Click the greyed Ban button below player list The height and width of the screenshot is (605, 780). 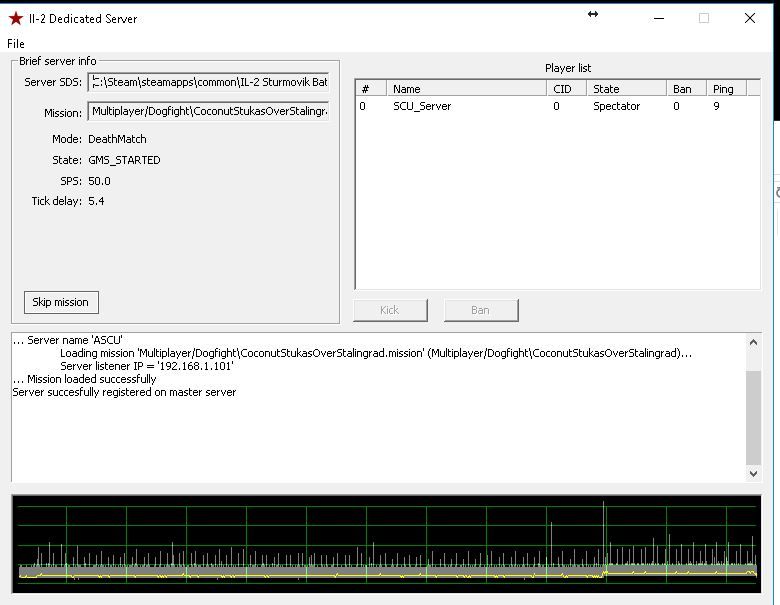tap(481, 310)
